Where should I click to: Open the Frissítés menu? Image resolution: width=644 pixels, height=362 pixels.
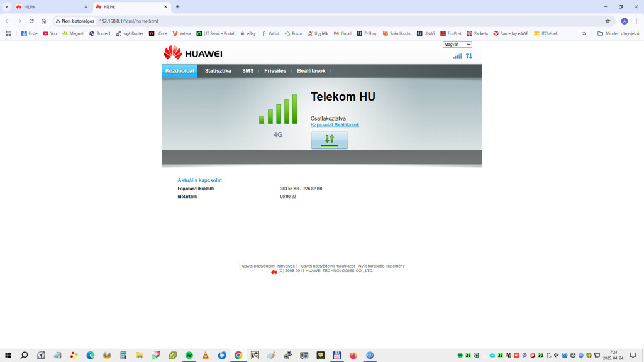pyautogui.click(x=275, y=71)
